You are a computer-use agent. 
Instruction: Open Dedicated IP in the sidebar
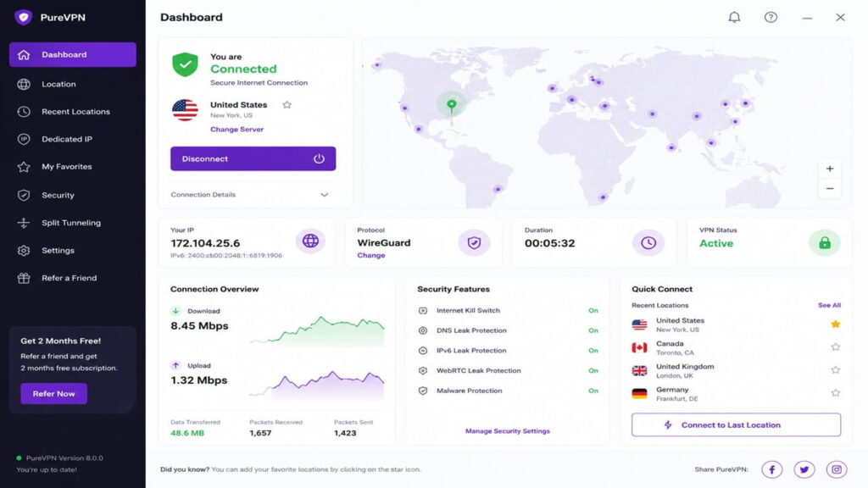[x=73, y=140]
